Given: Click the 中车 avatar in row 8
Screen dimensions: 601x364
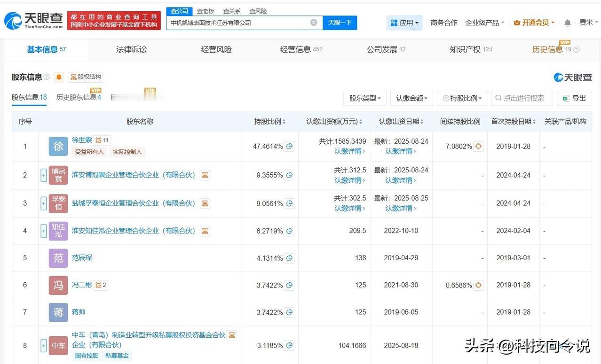Looking at the screenshot, I should click(x=58, y=345).
